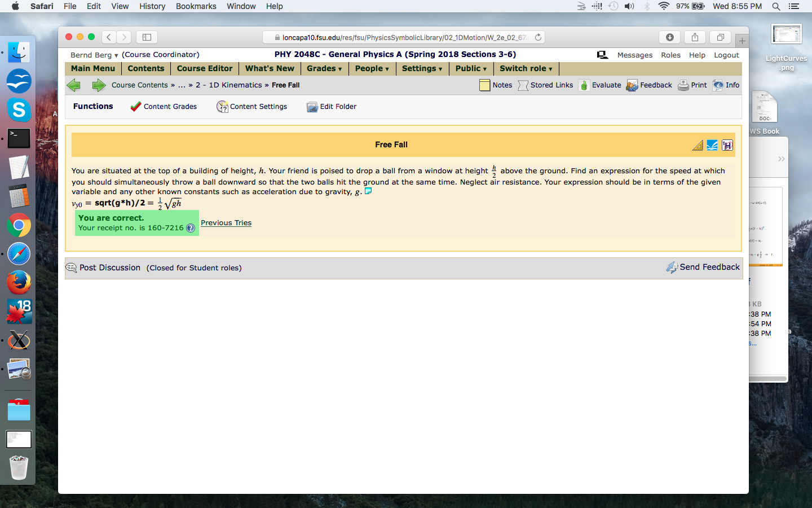
Task: Click the blue chart icon in Free Fall header
Action: [x=712, y=145]
